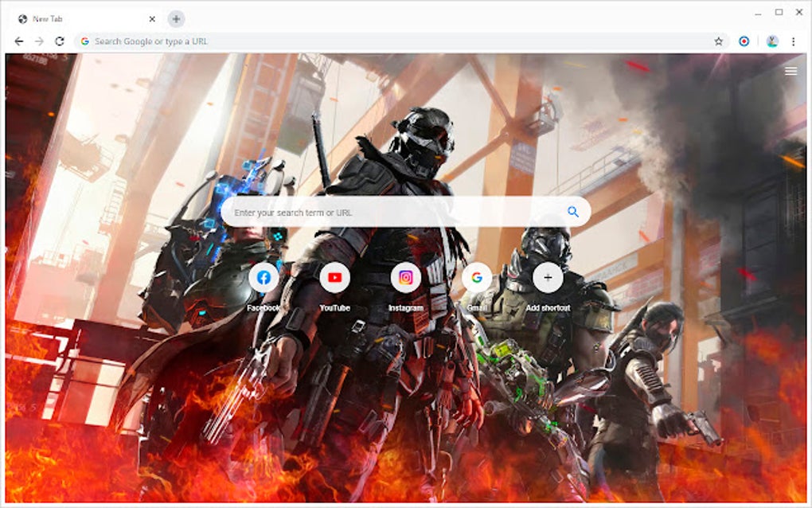Open the hamburger menu on the wallpaper page
This screenshot has height=508, width=812.
[791, 70]
